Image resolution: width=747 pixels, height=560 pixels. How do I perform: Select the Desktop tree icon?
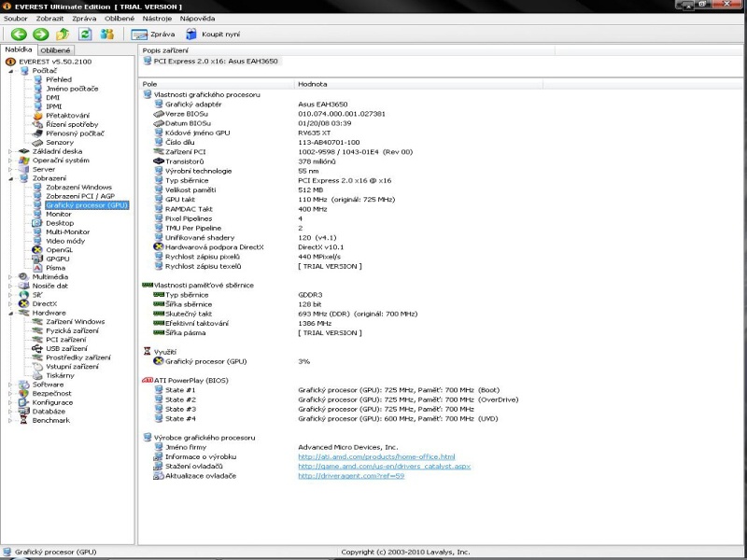tap(37, 223)
